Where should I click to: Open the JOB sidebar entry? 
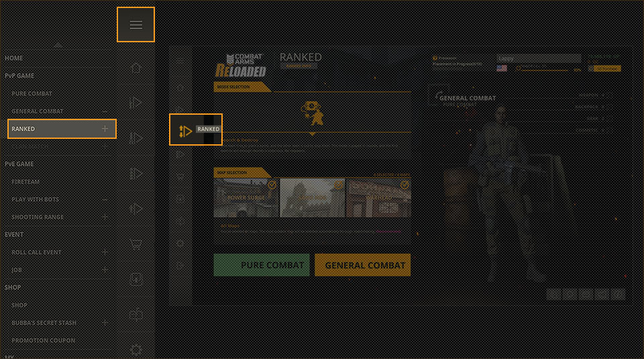point(16,270)
